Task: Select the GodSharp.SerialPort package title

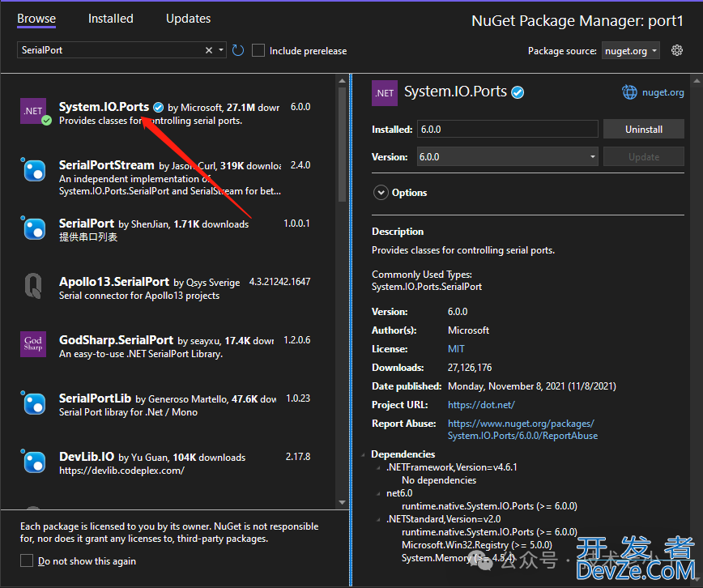Action: pos(116,340)
